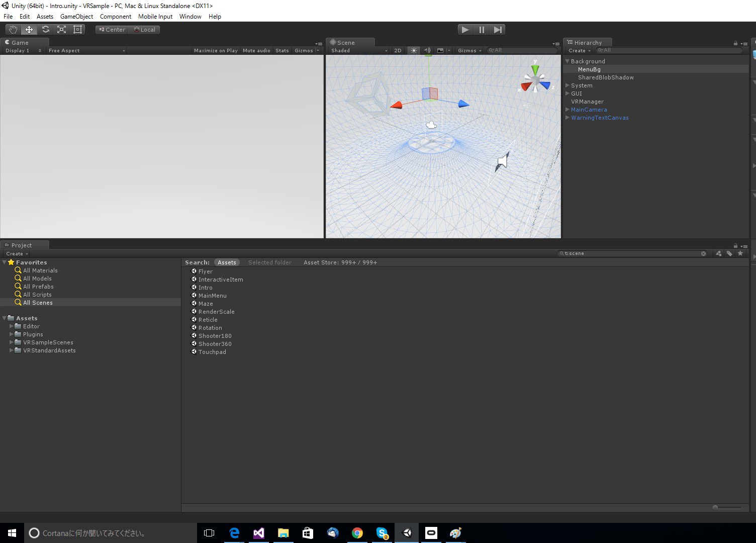The image size is (756, 543).
Task: Expand the GUI object in Hierarchy
Action: click(x=567, y=94)
